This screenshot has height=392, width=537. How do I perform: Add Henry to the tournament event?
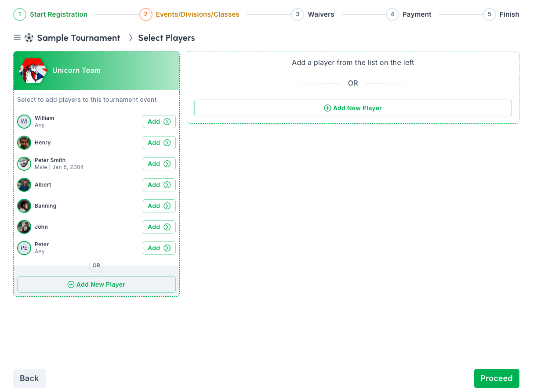pyautogui.click(x=159, y=143)
